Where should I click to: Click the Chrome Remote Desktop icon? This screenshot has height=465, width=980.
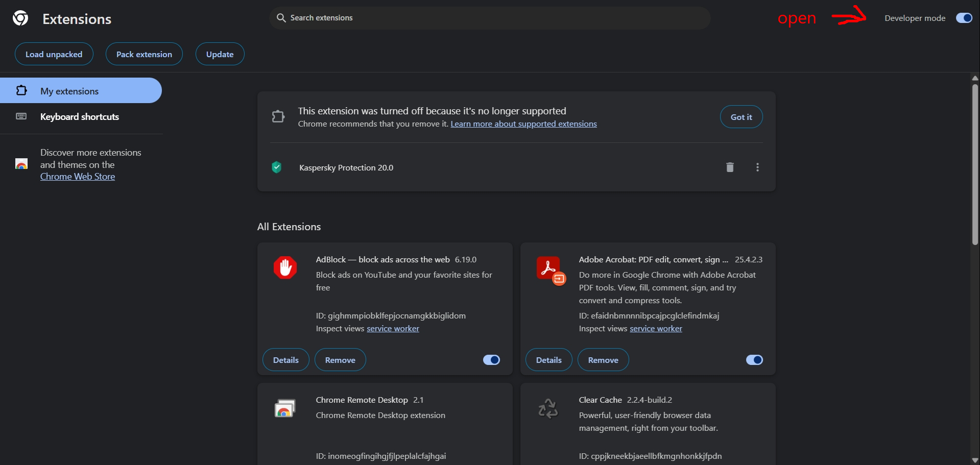(285, 408)
